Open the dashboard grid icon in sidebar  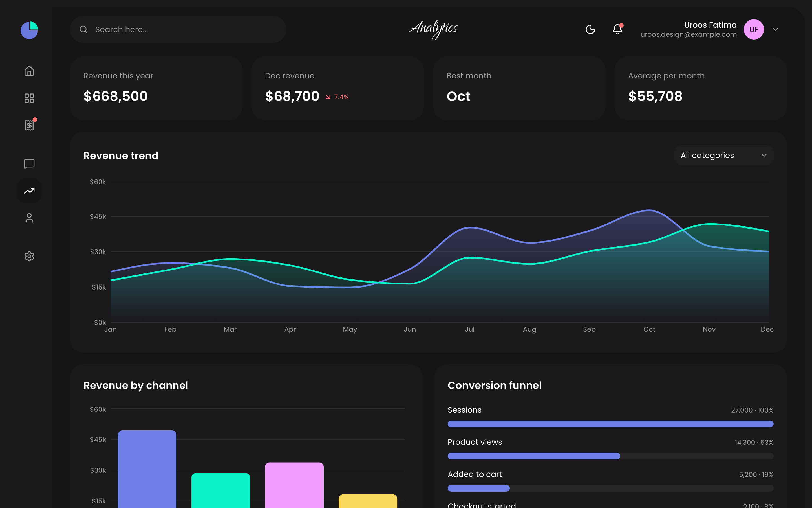(x=30, y=98)
